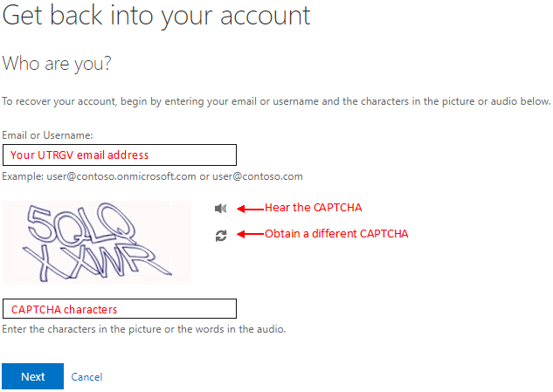Refresh the CAPTCHA with the circular arrows icon
The height and width of the screenshot is (392, 553).
tap(221, 236)
